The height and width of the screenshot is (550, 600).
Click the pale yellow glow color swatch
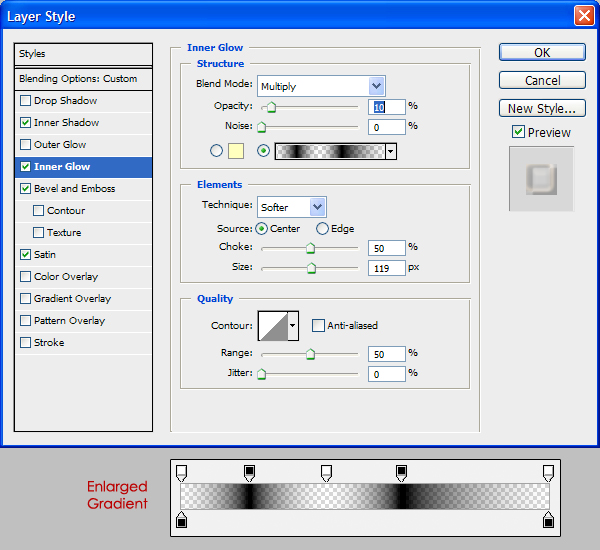236,151
